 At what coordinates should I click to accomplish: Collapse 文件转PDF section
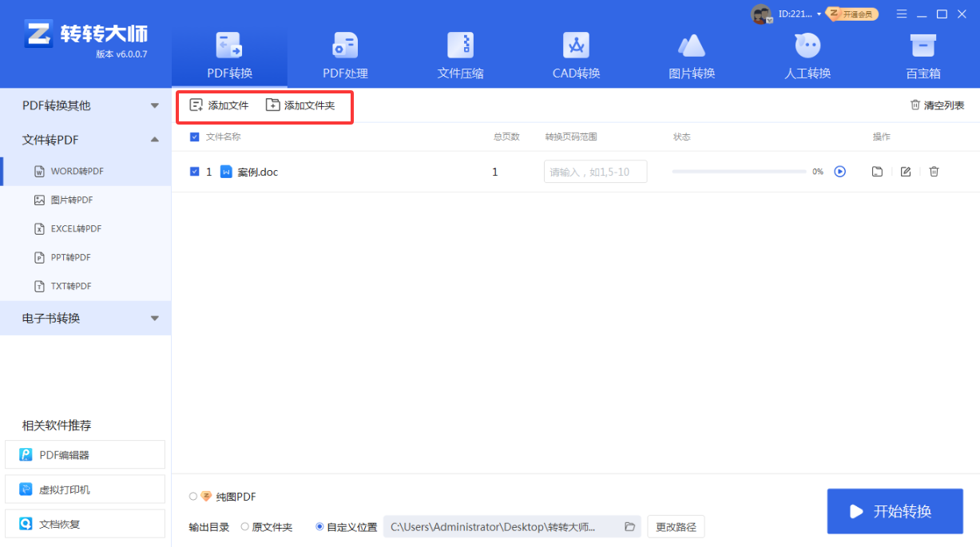(x=85, y=140)
